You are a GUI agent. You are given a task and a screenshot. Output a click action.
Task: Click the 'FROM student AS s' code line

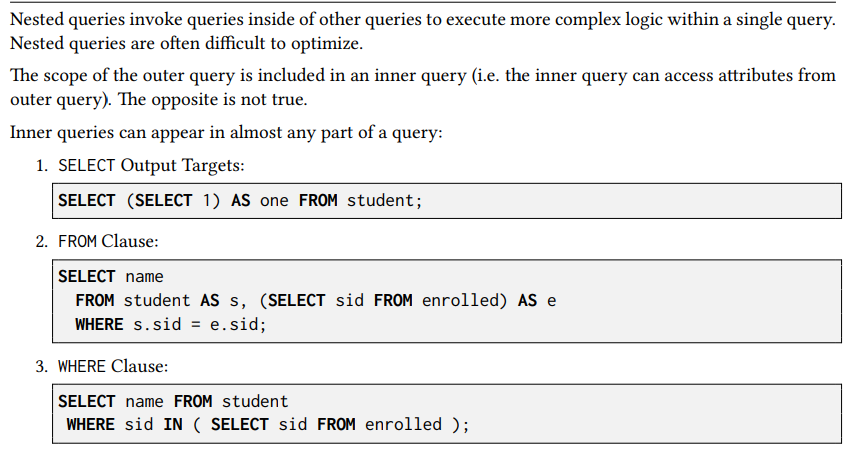tap(160, 300)
